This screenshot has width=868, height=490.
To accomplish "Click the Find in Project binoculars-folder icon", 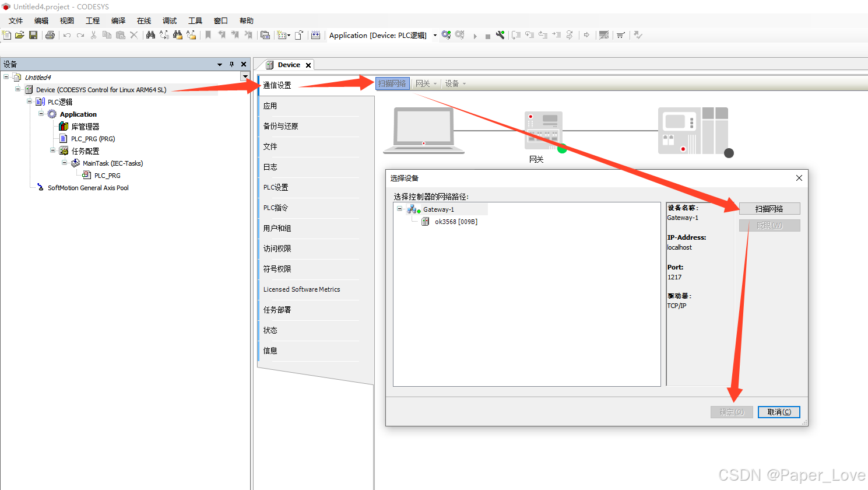I will (178, 35).
